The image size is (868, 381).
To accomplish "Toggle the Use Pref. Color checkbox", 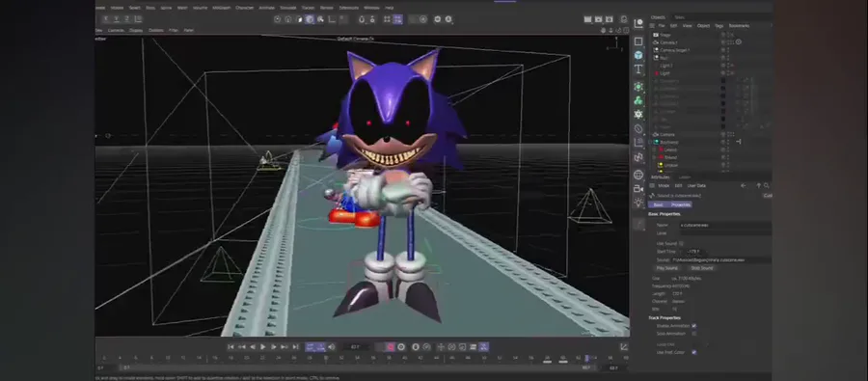I will pyautogui.click(x=694, y=352).
